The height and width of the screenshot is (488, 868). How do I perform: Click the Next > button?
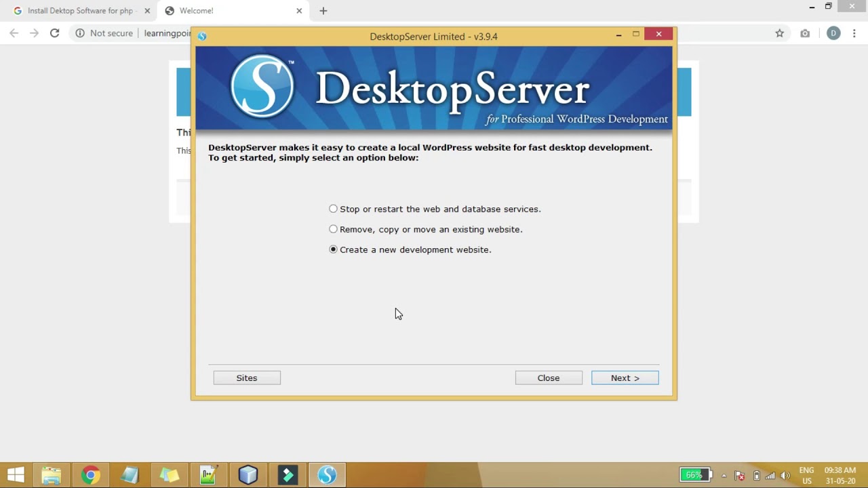click(625, 378)
